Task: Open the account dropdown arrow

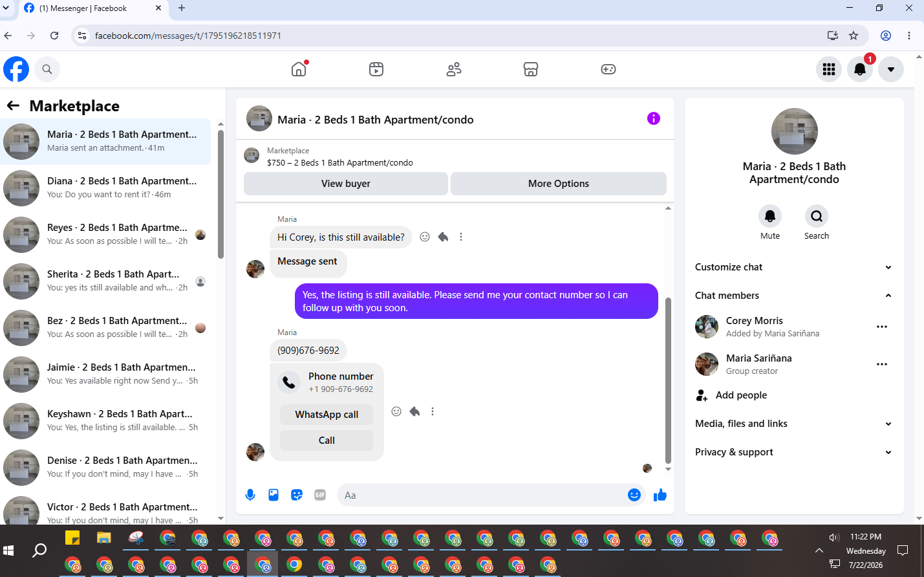Action: [x=891, y=69]
